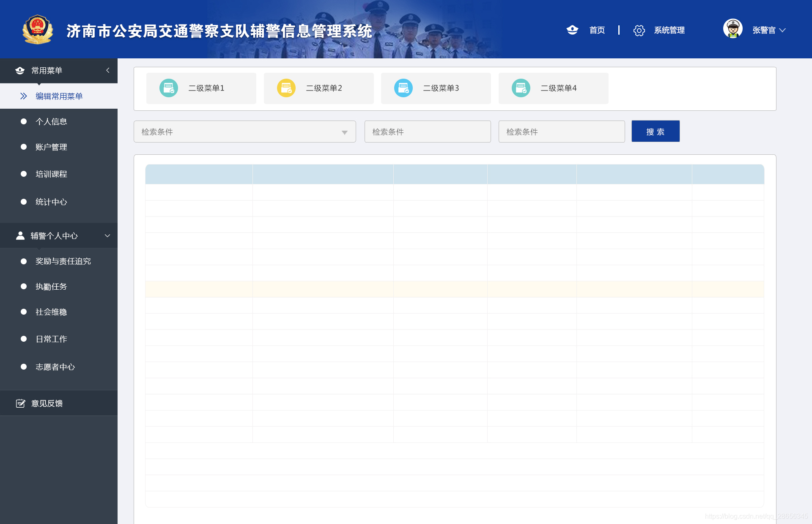Open the 张警官 user dropdown arrow

(x=782, y=30)
